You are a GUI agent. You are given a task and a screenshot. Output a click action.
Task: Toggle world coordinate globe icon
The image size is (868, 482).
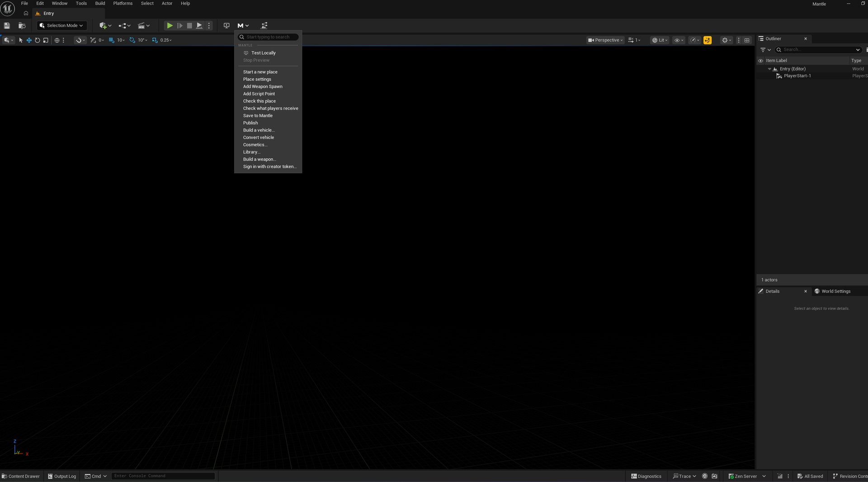[x=57, y=40]
